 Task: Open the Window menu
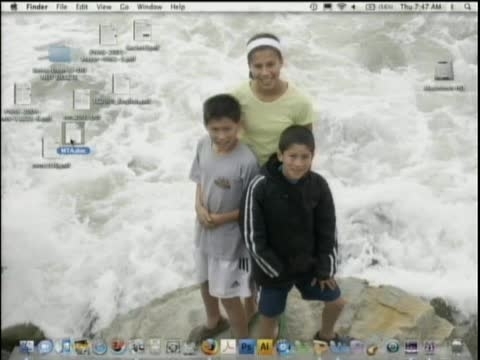pyautogui.click(x=149, y=7)
